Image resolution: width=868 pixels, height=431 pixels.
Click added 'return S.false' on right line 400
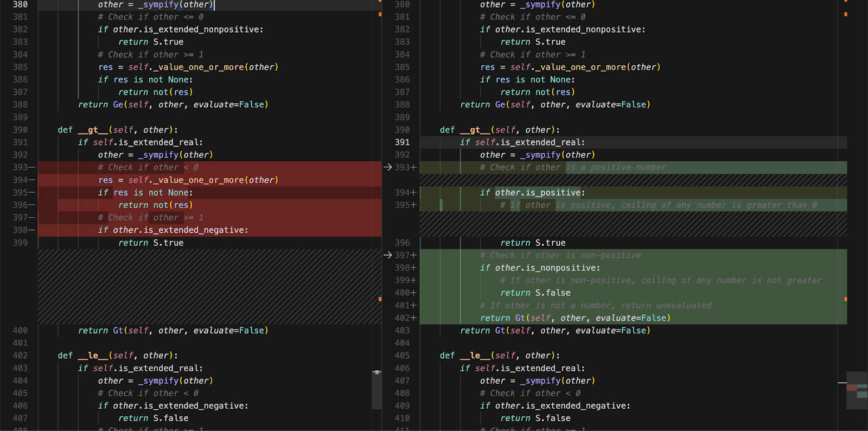pos(535,293)
